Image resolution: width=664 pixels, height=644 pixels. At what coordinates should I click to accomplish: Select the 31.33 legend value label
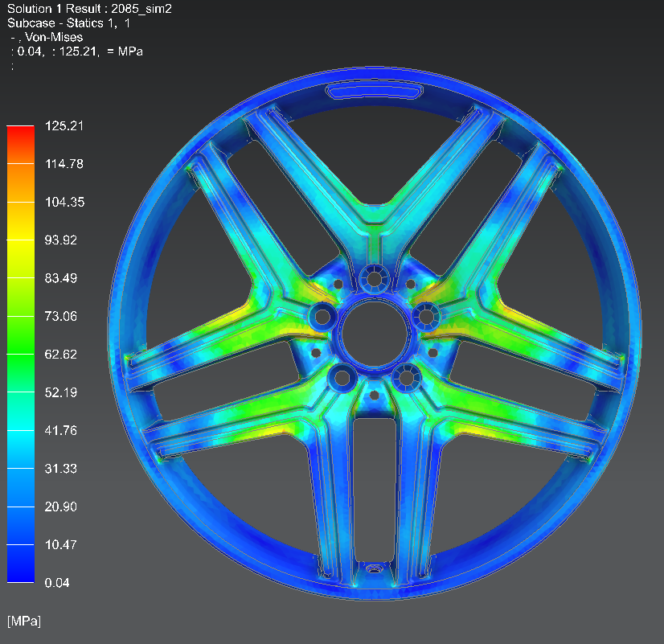coord(62,468)
